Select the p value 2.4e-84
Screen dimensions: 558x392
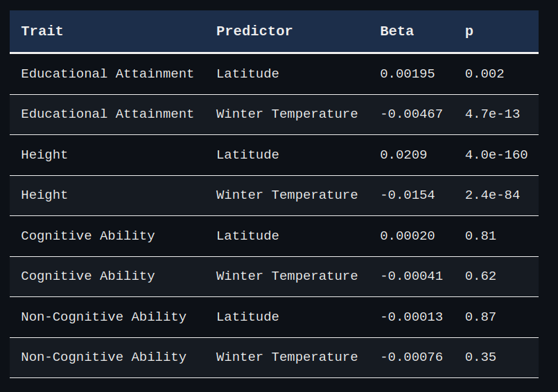492,195
